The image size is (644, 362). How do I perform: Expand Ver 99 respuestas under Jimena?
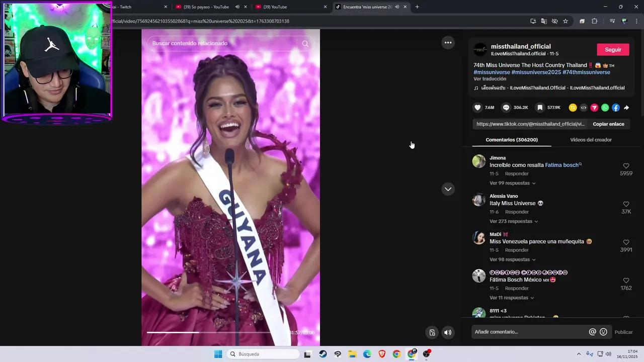click(x=513, y=183)
